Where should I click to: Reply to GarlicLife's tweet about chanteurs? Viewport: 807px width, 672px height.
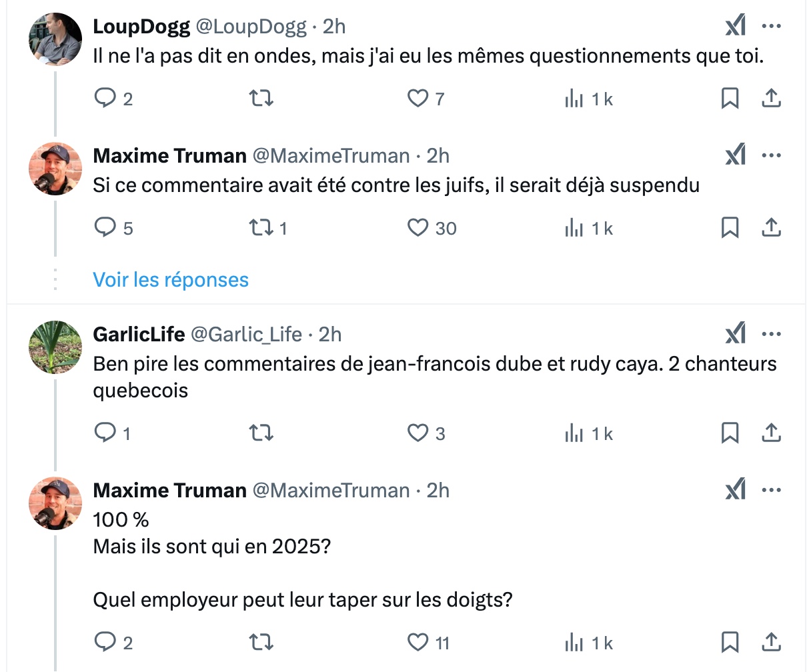(105, 433)
